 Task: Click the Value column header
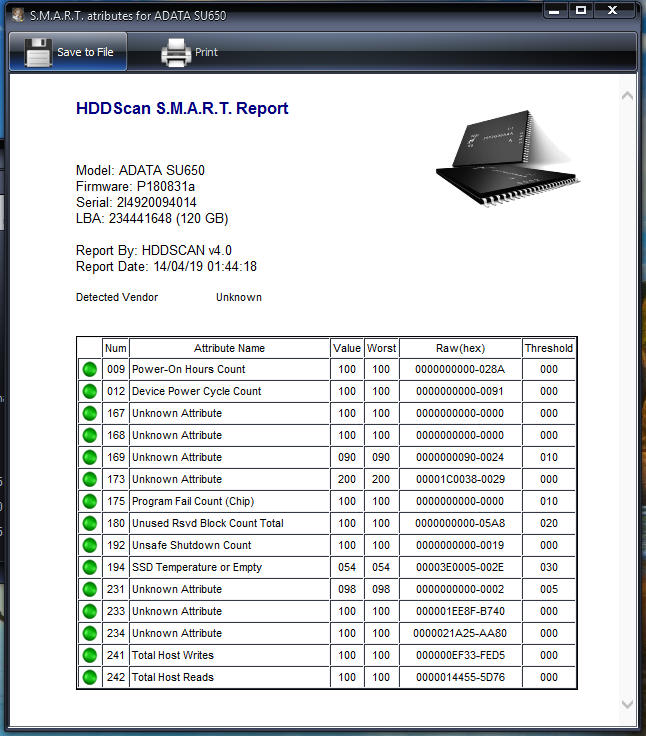pos(347,348)
